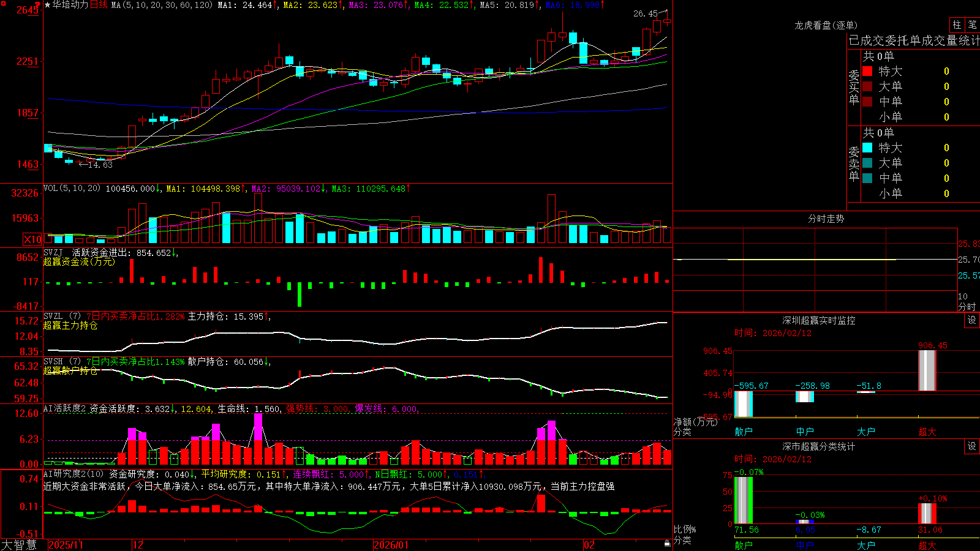980x551 pixels.
Task: Select the 分时走势 panel header
Action: coord(826,219)
